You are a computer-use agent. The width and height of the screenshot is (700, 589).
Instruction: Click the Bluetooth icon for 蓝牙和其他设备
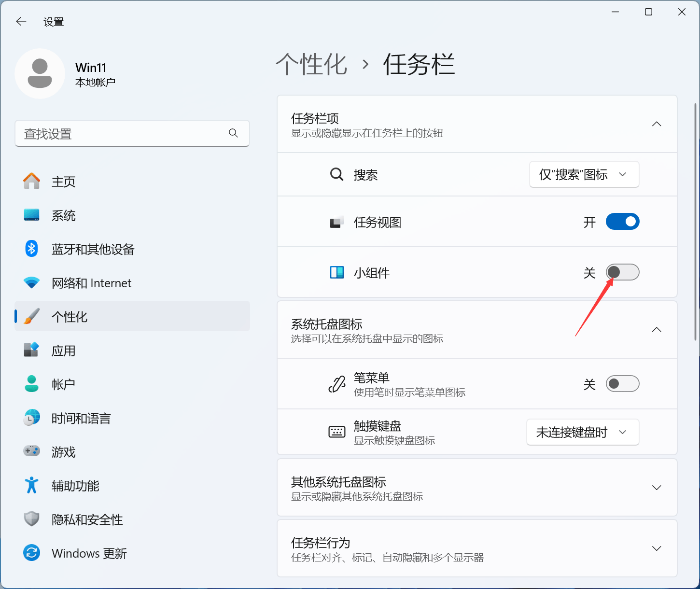tap(32, 249)
